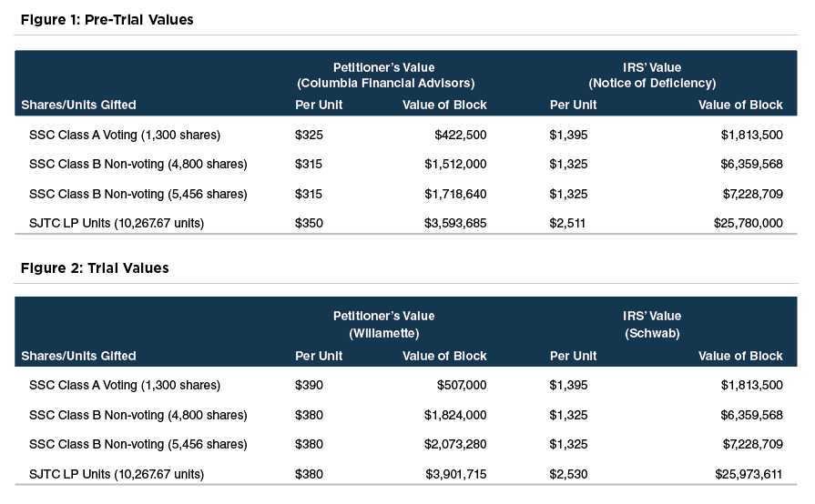Click the Schwab IRS' value header
The height and width of the screenshot is (504, 815).
click(x=652, y=333)
